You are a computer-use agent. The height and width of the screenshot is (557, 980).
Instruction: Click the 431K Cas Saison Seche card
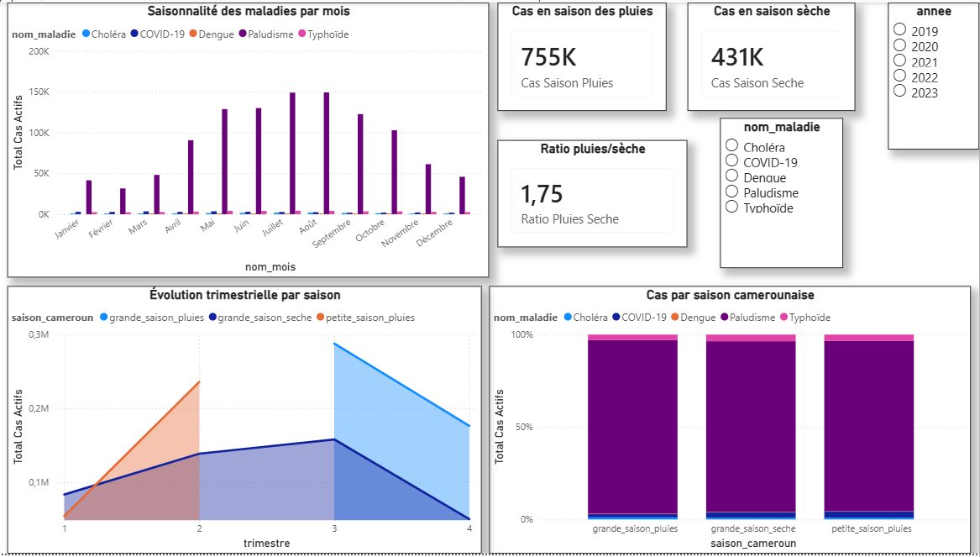pos(771,63)
